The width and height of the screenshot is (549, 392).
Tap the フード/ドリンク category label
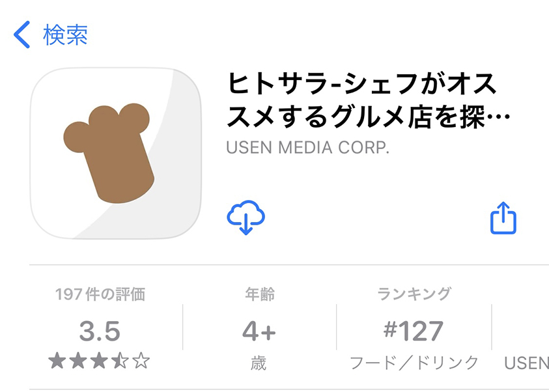tap(414, 363)
